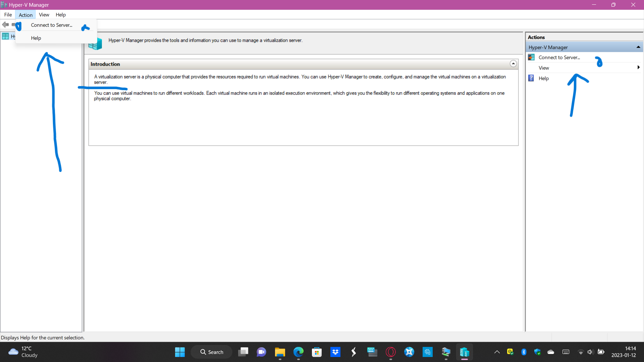644x362 pixels.
Task: Select the back navigation arrow icon
Action: (5, 24)
